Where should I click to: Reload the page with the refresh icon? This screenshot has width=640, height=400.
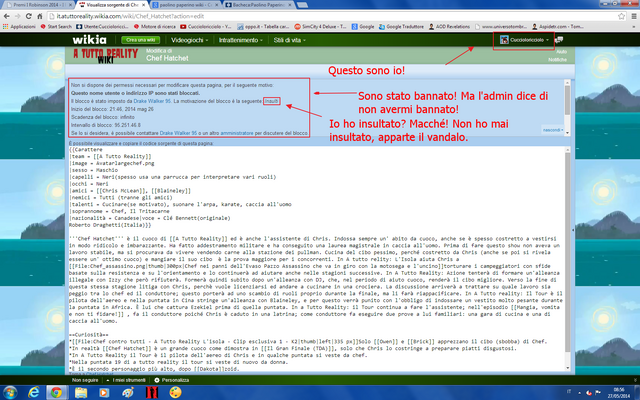point(29,16)
